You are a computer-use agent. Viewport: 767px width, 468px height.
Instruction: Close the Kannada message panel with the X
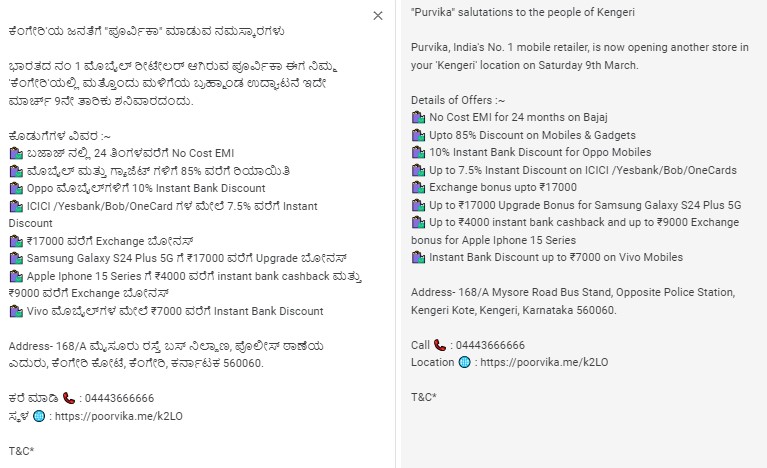377,16
